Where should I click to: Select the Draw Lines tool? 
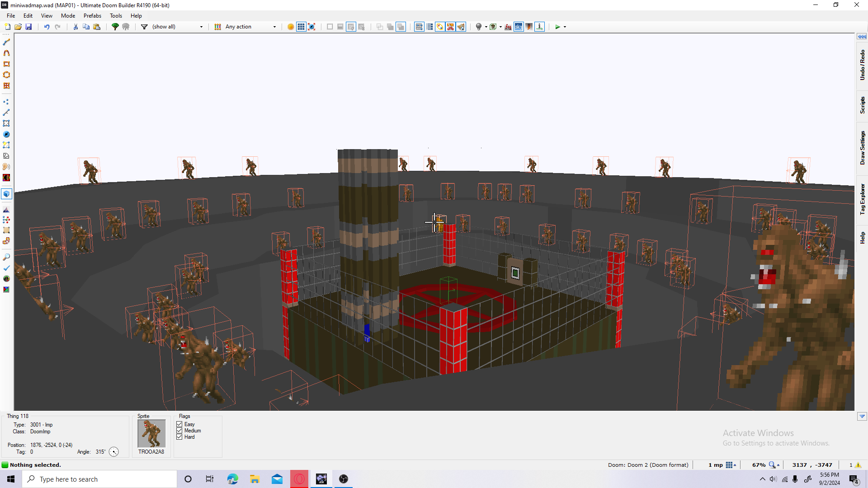pyautogui.click(x=6, y=42)
